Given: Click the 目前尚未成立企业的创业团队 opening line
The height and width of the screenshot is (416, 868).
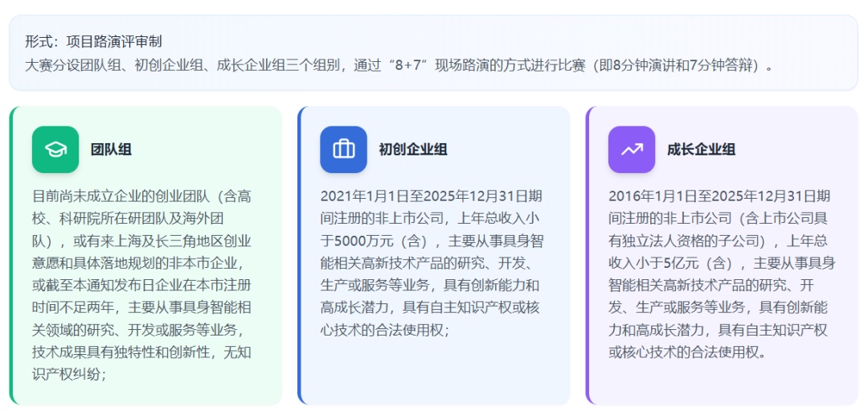Looking at the screenshot, I should (x=141, y=196).
